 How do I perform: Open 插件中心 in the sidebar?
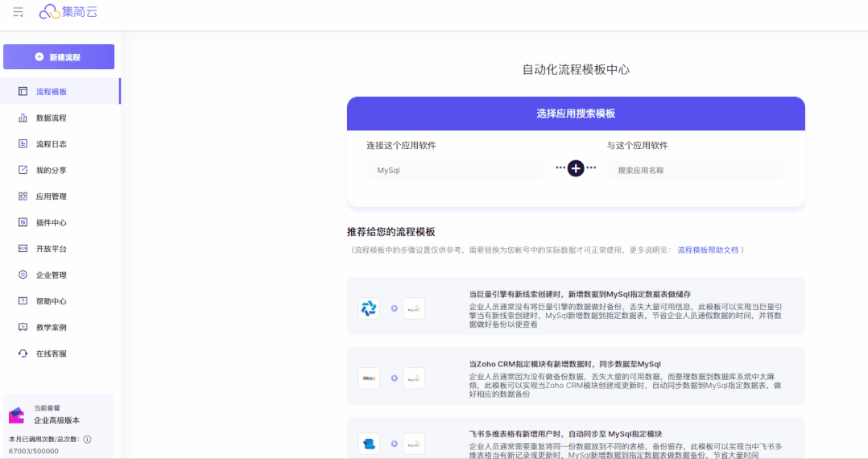pyautogui.click(x=51, y=223)
